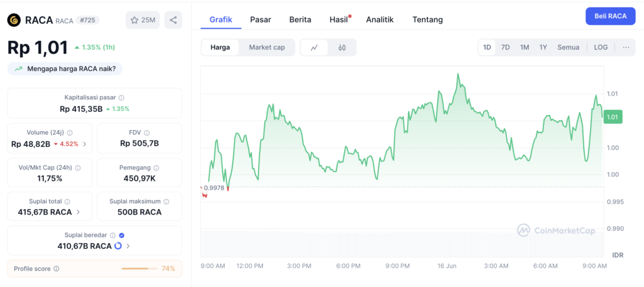Click Mengapa harga RACA naik?

pyautogui.click(x=65, y=69)
